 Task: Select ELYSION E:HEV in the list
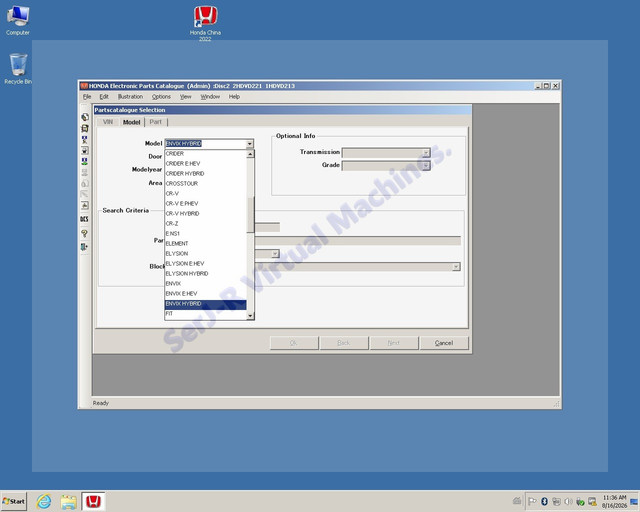pyautogui.click(x=206, y=263)
